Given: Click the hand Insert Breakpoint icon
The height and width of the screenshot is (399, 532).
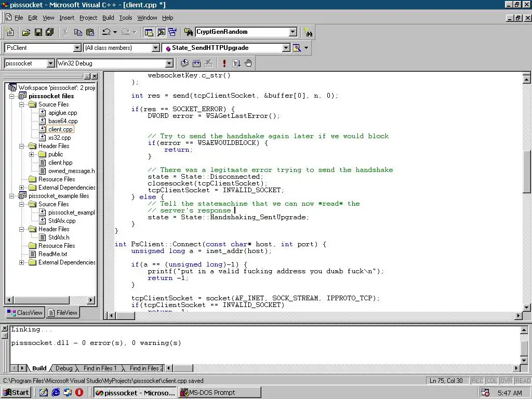Looking at the screenshot, I should pyautogui.click(x=248, y=63).
